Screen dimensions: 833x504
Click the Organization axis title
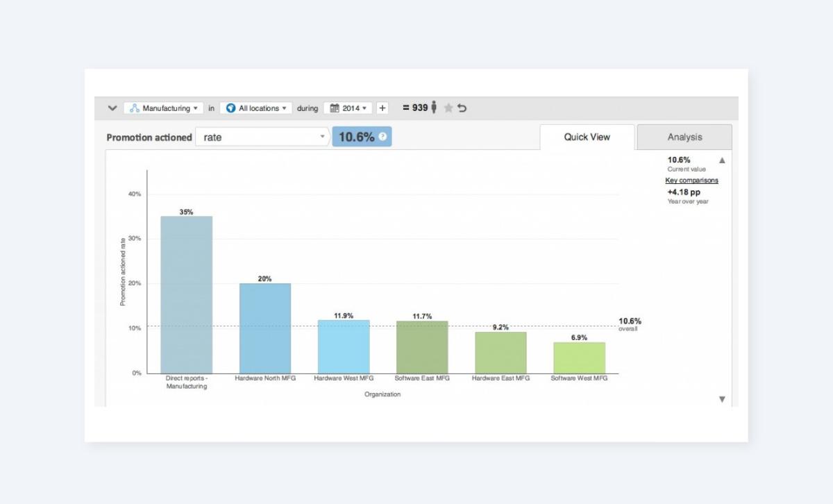tap(382, 394)
